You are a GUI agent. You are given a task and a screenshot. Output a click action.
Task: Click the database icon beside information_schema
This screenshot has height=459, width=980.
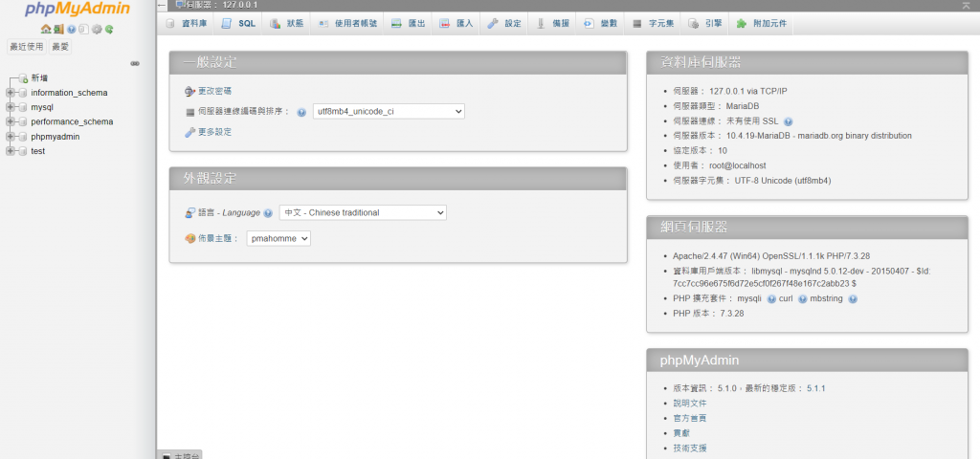tap(23, 93)
